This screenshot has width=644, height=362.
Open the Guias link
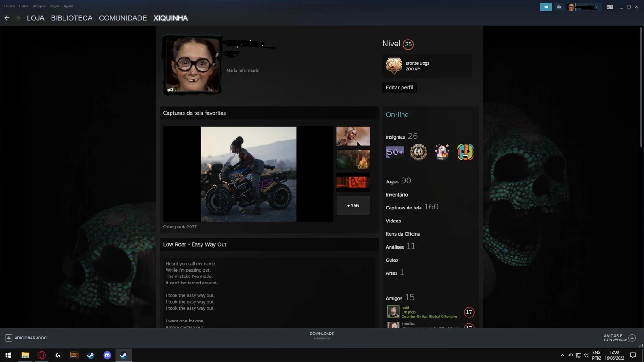(392, 260)
